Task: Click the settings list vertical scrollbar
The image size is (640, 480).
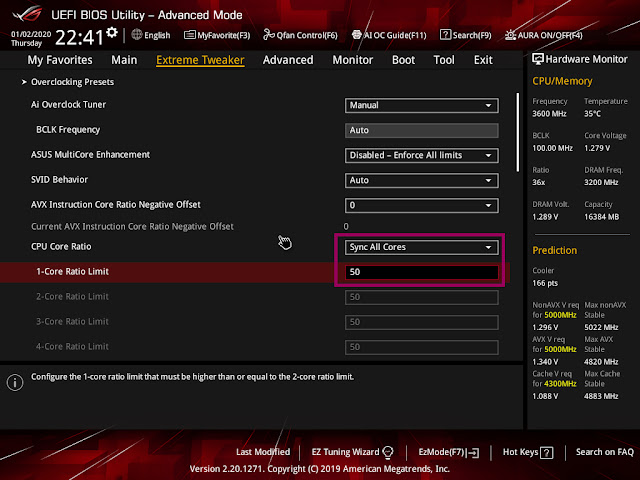Action: pyautogui.click(x=518, y=132)
